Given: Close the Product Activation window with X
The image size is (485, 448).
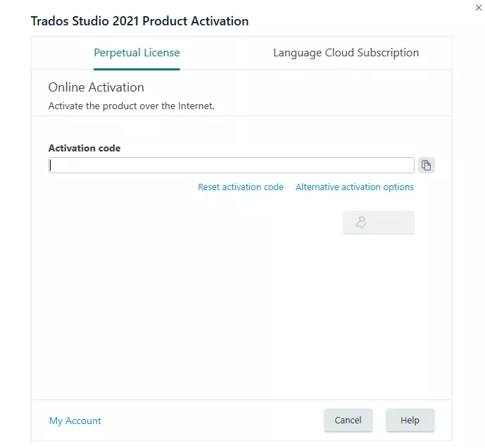Looking at the screenshot, I should (x=479, y=6).
